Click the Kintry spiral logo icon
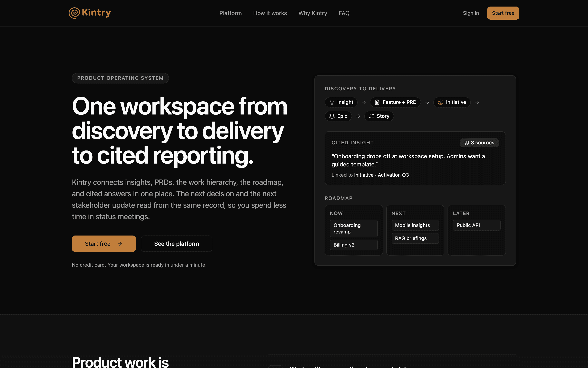Viewport: 588px width, 368px height. click(74, 13)
